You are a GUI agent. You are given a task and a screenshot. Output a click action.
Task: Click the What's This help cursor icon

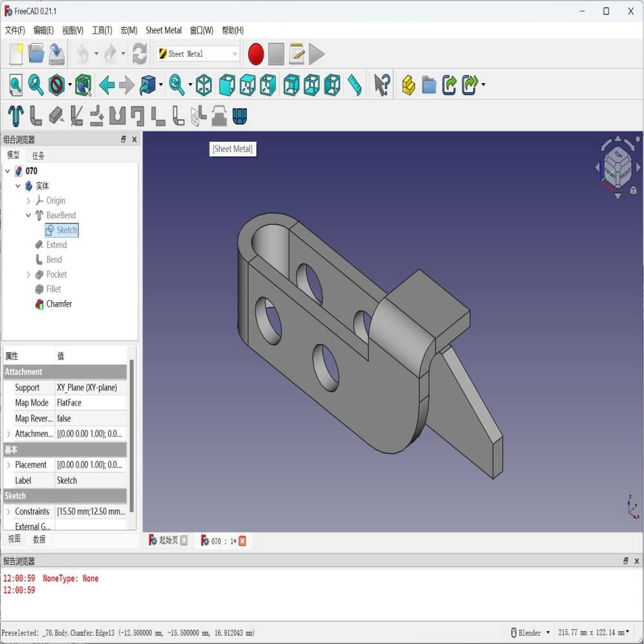pyautogui.click(x=381, y=84)
